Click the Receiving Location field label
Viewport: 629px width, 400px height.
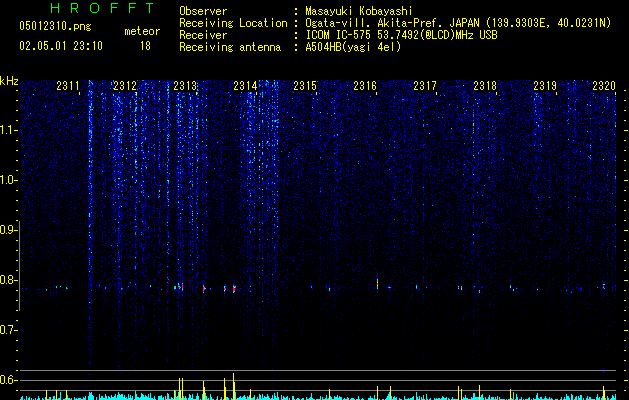pos(233,23)
